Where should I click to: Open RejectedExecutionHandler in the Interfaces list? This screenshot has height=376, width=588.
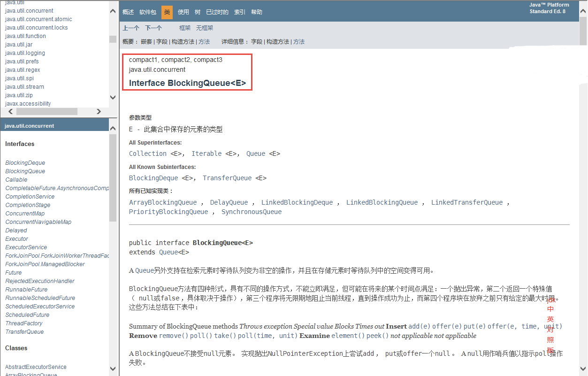click(40, 281)
